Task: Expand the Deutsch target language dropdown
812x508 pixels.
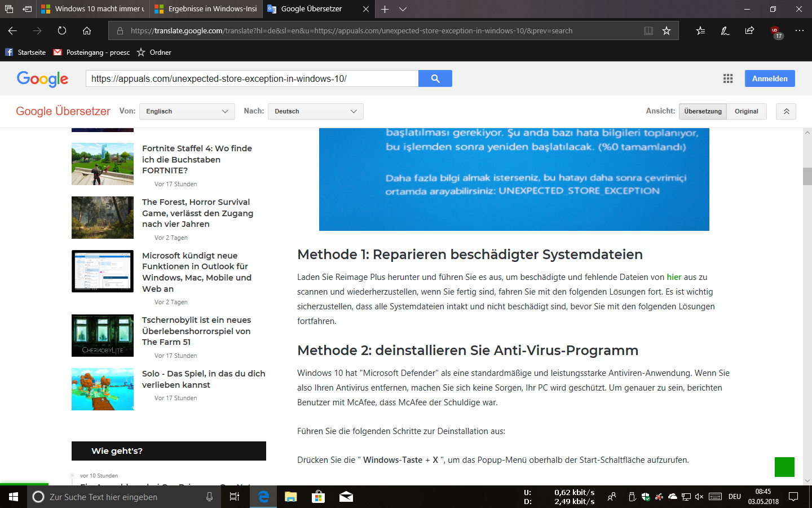Action: tap(316, 111)
